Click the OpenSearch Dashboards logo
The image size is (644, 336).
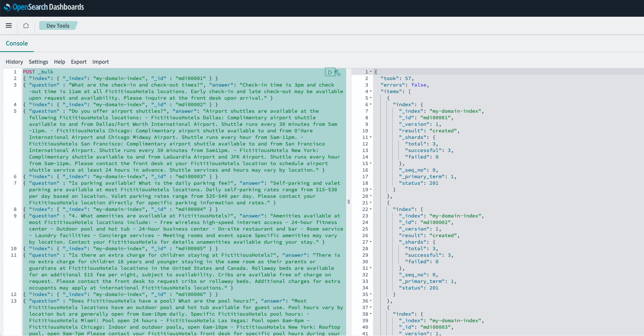(x=44, y=7)
